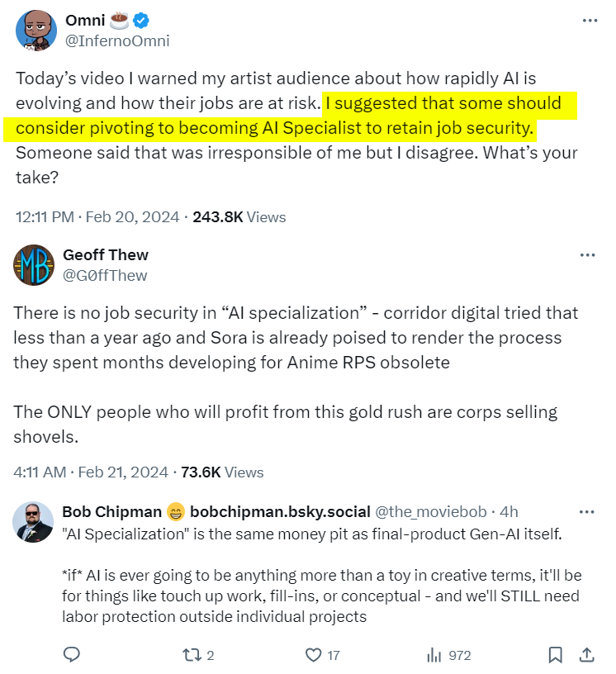This screenshot has height=674, width=616.
Task: Visit the @InfernoOmni handle link
Action: [x=116, y=40]
